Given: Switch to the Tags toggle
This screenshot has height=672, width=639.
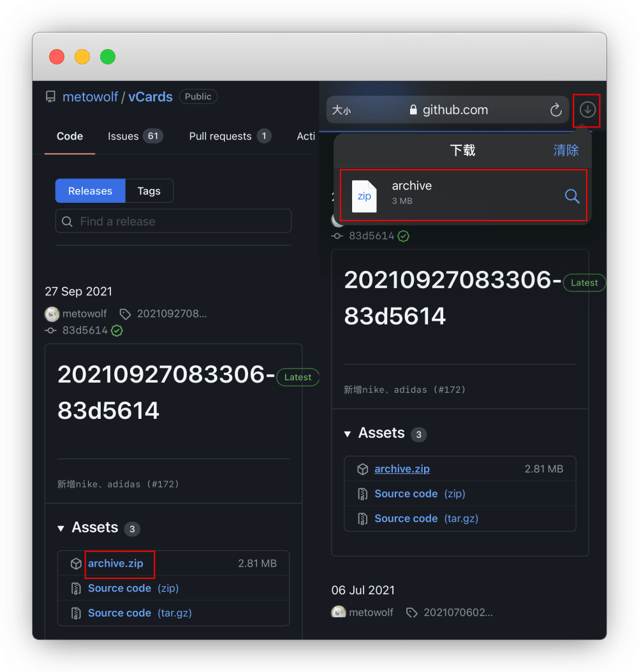Looking at the screenshot, I should (149, 191).
